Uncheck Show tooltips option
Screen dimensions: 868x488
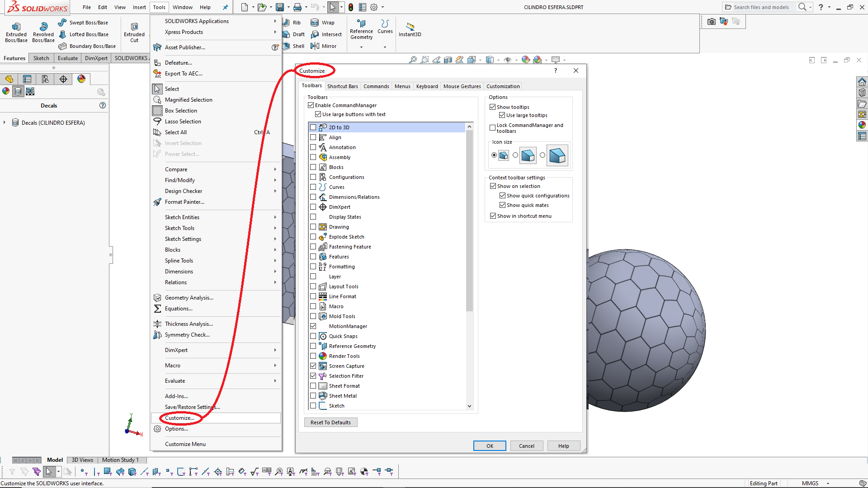493,107
